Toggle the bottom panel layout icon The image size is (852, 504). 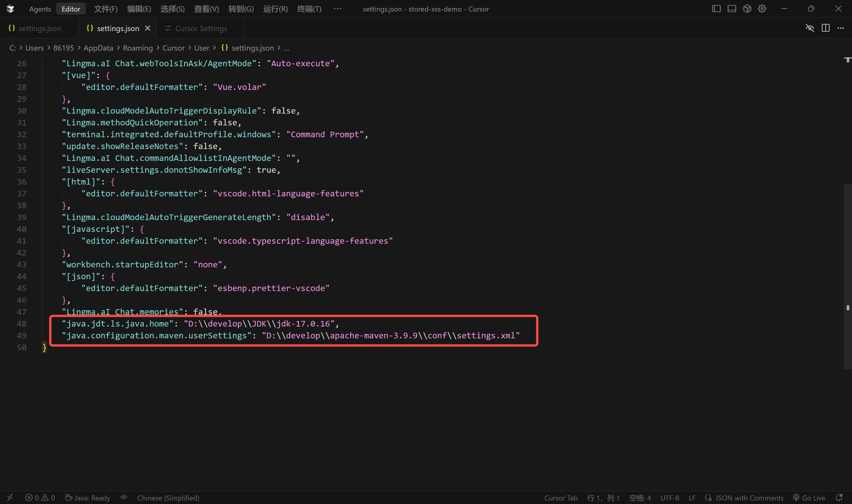pos(732,9)
